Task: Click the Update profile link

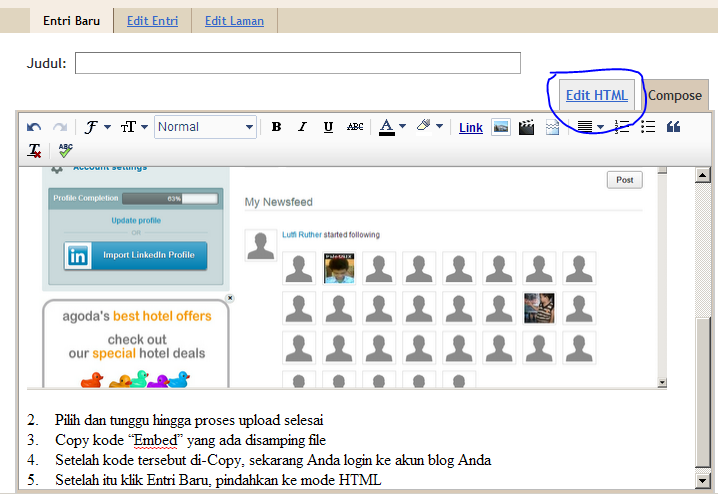Action: (136, 220)
